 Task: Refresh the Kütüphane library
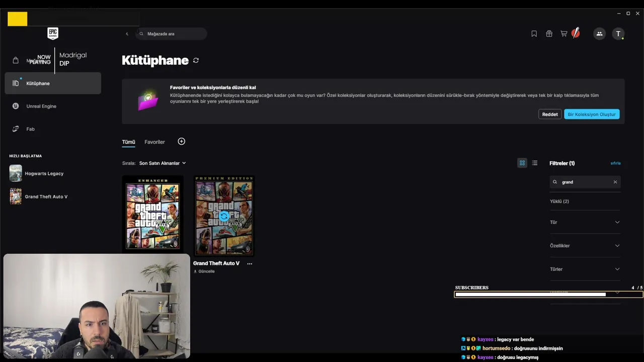click(x=196, y=60)
